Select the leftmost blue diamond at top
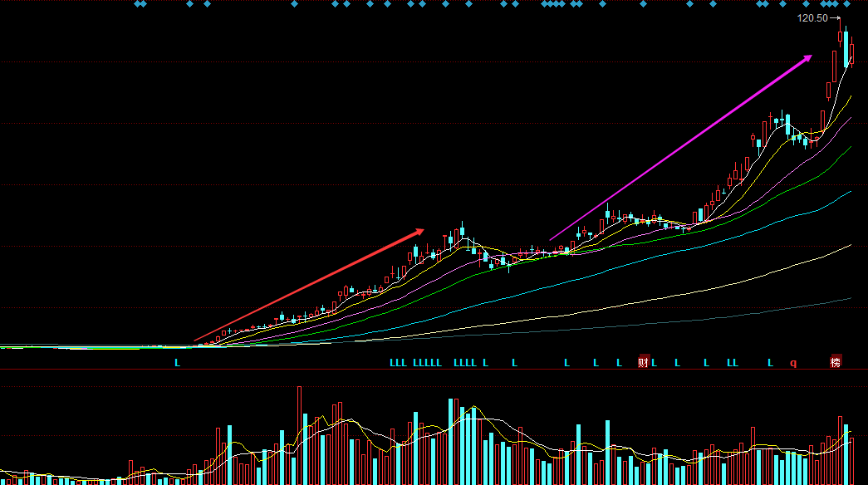868x485 pixels. tap(138, 4)
